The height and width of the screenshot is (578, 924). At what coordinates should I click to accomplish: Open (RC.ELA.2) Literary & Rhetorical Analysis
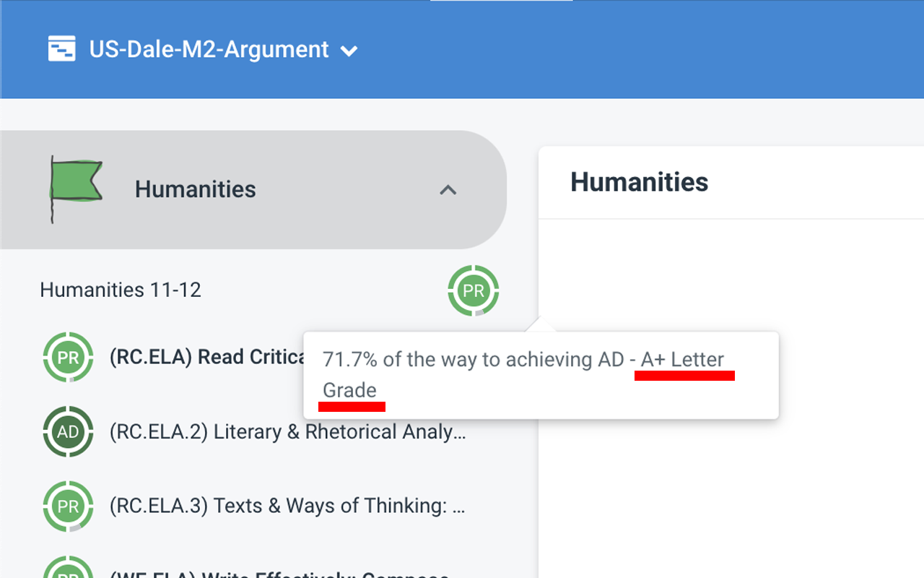point(287,432)
